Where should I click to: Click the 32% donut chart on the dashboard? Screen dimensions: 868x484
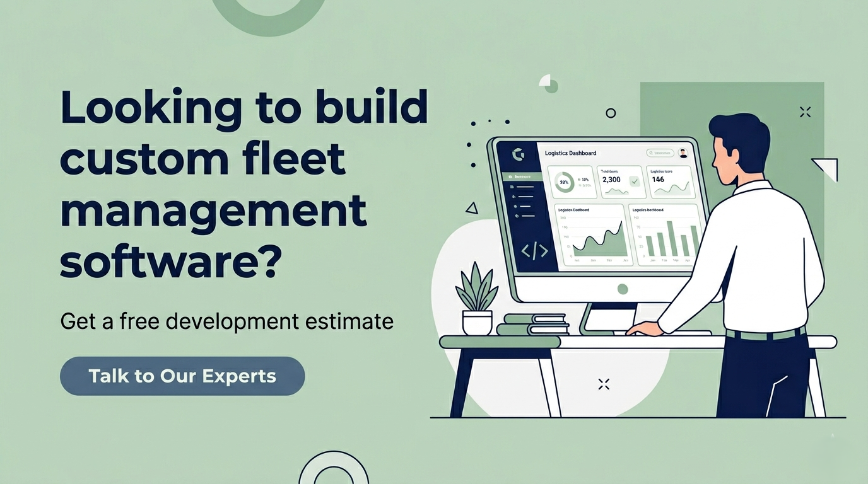563,182
